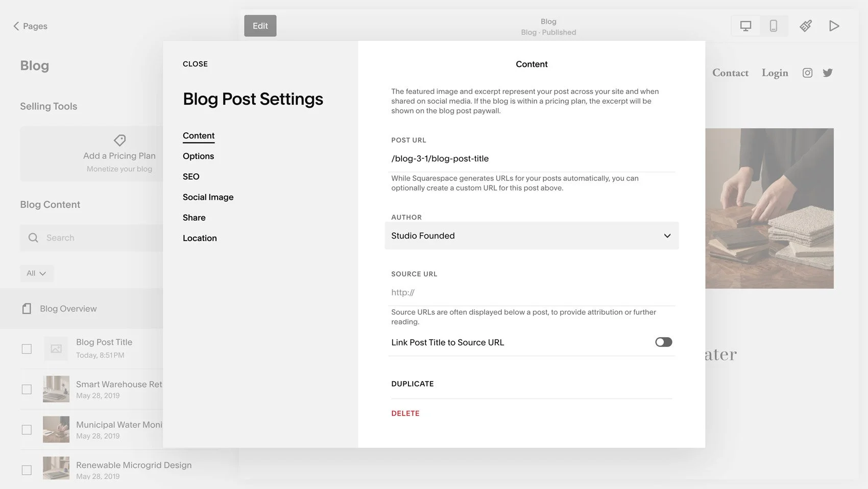Open the Instagram icon in site header

[x=807, y=73]
